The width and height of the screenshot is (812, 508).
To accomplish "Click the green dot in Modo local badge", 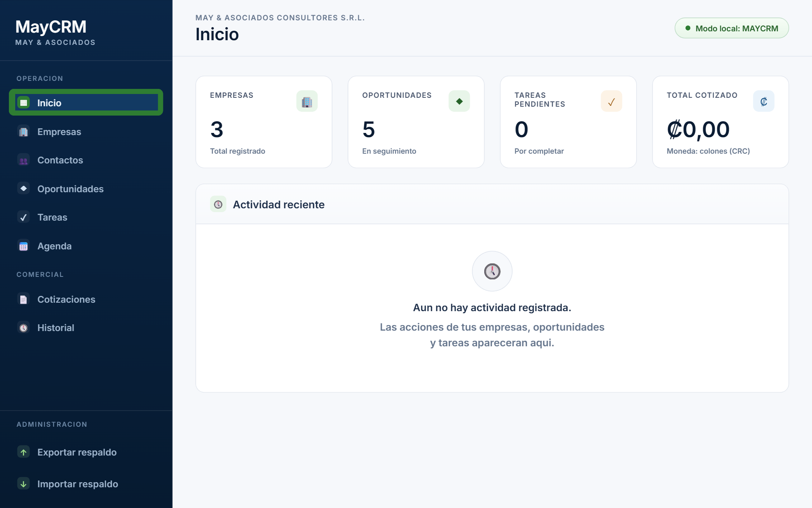I will point(688,28).
